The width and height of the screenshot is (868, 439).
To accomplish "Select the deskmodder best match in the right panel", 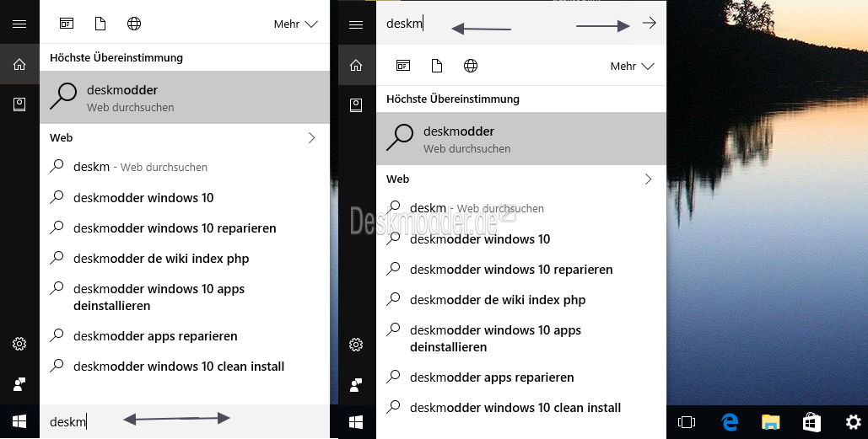I will point(521,139).
